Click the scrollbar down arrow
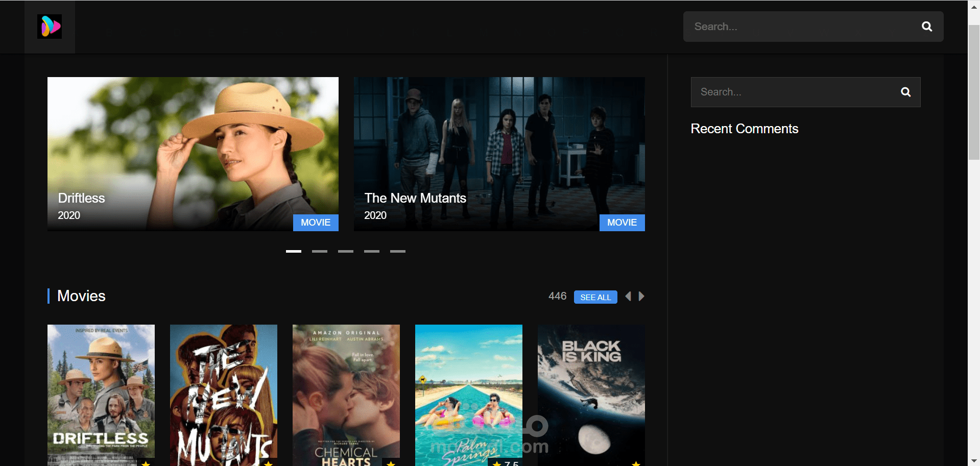980x466 pixels. tap(974, 461)
